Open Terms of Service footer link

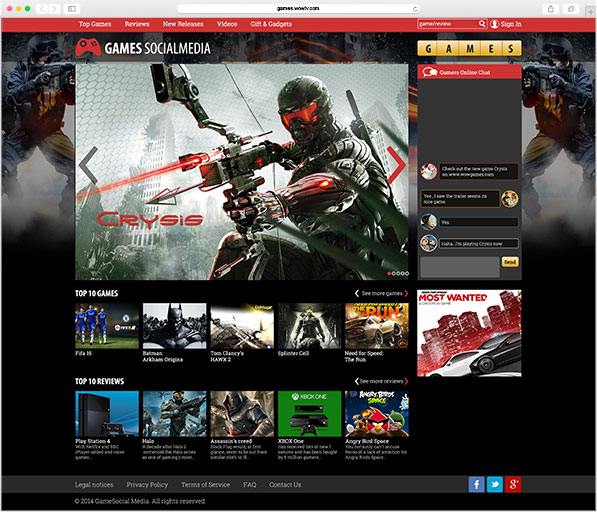coord(206,485)
